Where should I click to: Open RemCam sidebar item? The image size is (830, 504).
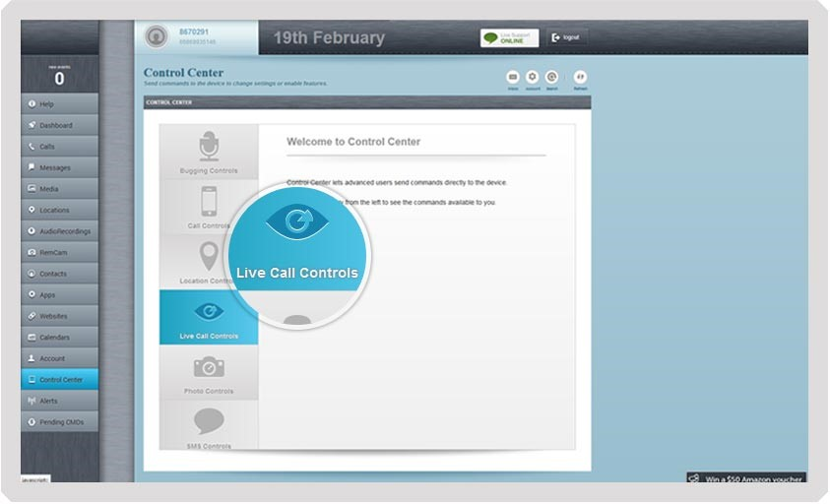click(59, 252)
